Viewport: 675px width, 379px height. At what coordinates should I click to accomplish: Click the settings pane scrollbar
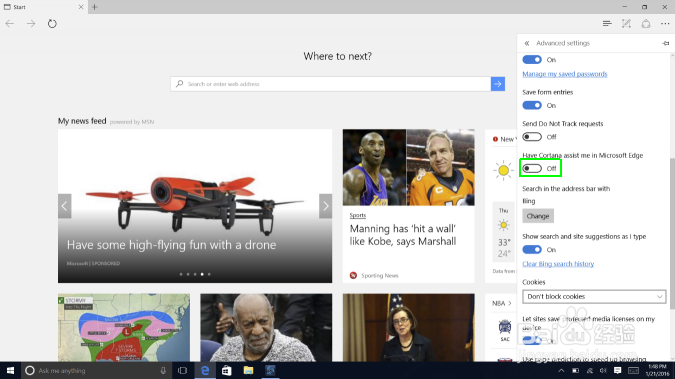click(672, 233)
